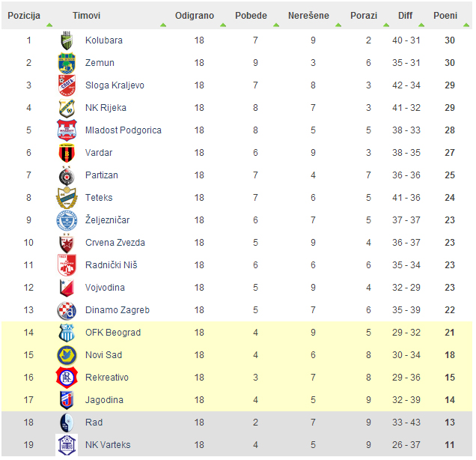Click the Dinamo Zagreb logo
The width and height of the screenshot is (476, 460).
[x=67, y=310]
